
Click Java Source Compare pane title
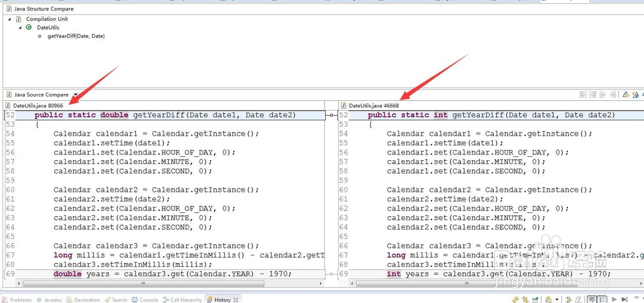click(41, 95)
